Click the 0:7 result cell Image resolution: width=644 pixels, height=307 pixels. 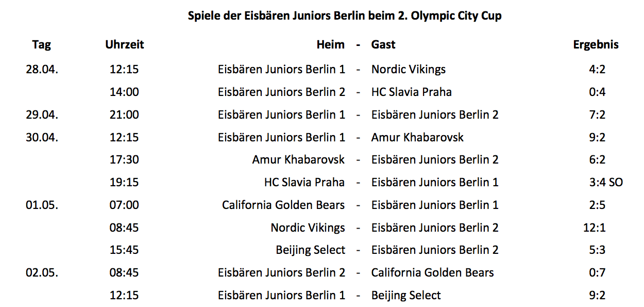(x=597, y=272)
